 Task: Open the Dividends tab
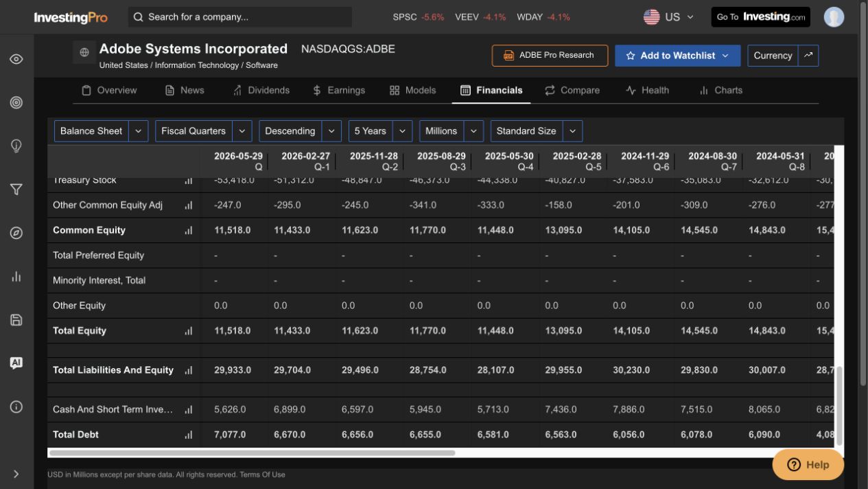point(261,90)
